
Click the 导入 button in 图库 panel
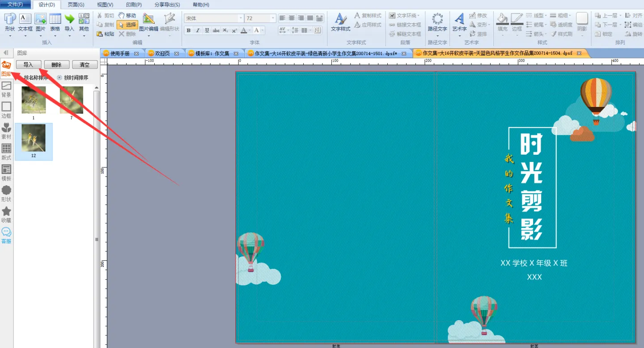28,65
